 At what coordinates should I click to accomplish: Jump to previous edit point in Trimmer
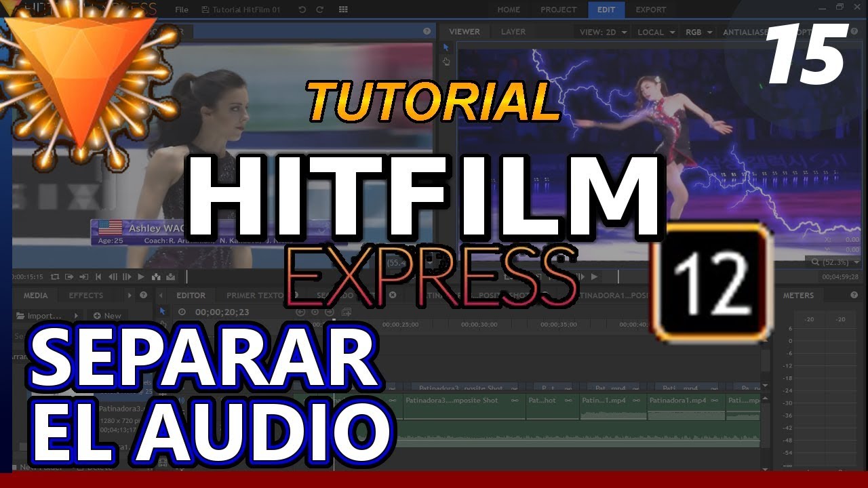tap(98, 277)
